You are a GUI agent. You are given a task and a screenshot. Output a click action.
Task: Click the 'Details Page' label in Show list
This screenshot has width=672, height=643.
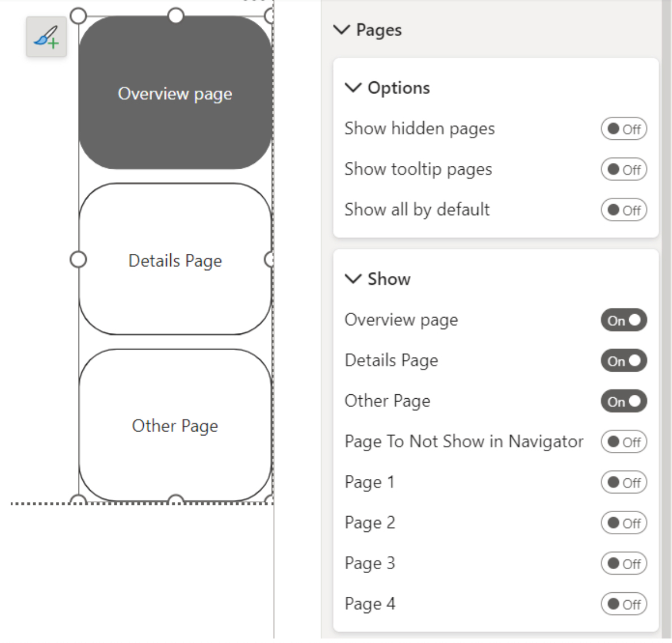(x=391, y=361)
